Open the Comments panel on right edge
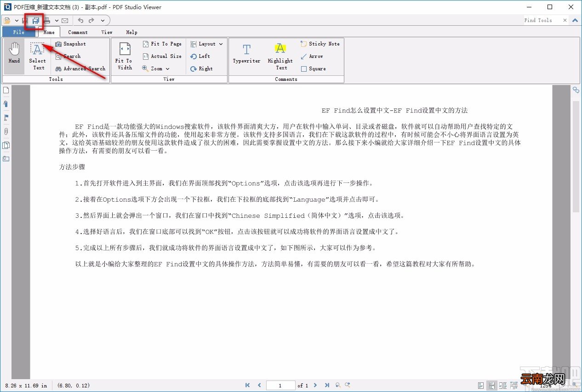The image size is (582, 392). point(576,90)
